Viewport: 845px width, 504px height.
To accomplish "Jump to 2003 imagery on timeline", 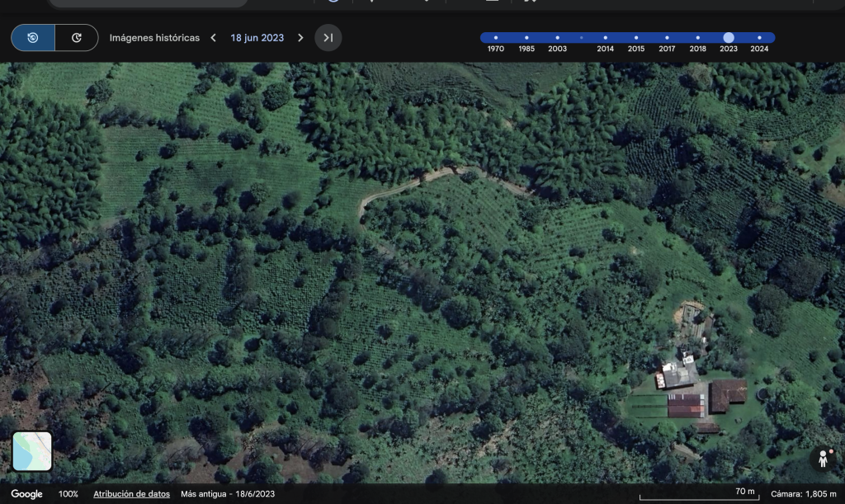I will (x=557, y=38).
